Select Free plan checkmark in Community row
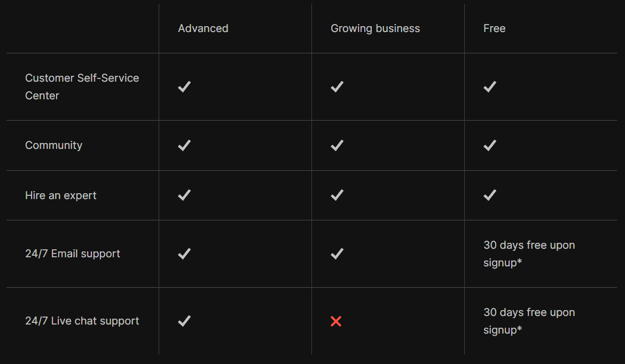Image resolution: width=625 pixels, height=364 pixels. [490, 145]
